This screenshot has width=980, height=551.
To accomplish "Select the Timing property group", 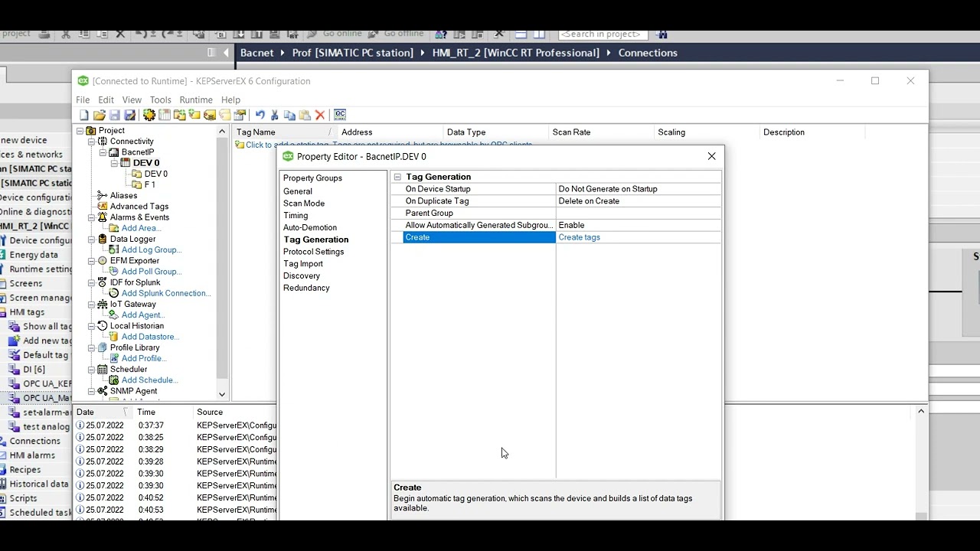I will [296, 216].
